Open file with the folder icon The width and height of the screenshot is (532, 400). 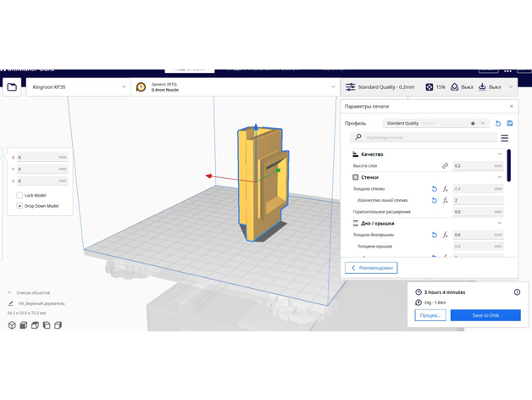(x=12, y=87)
